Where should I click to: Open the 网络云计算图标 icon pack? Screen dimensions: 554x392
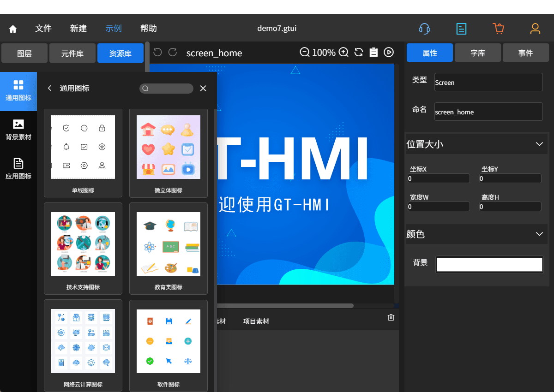click(x=83, y=345)
